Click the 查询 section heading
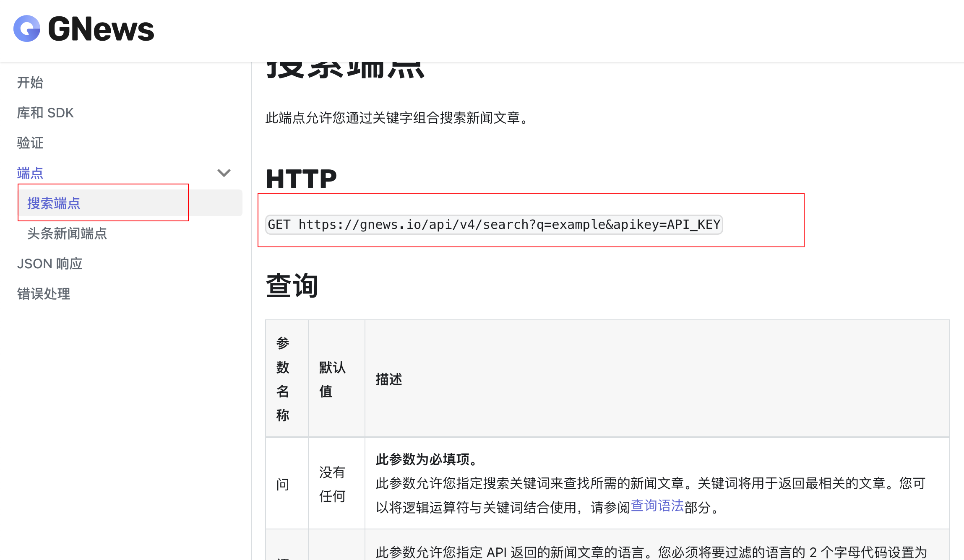 point(292,285)
